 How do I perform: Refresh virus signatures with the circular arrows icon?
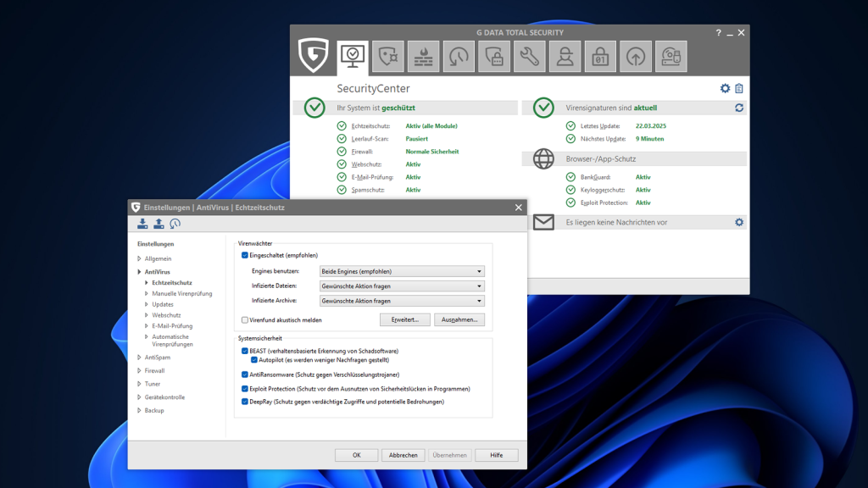[739, 108]
